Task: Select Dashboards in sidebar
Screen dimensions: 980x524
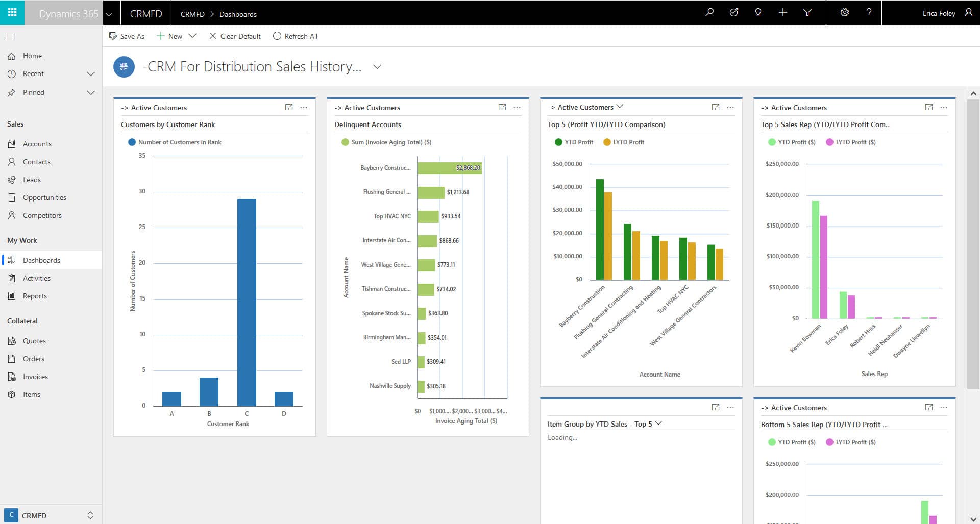Action: (51, 260)
